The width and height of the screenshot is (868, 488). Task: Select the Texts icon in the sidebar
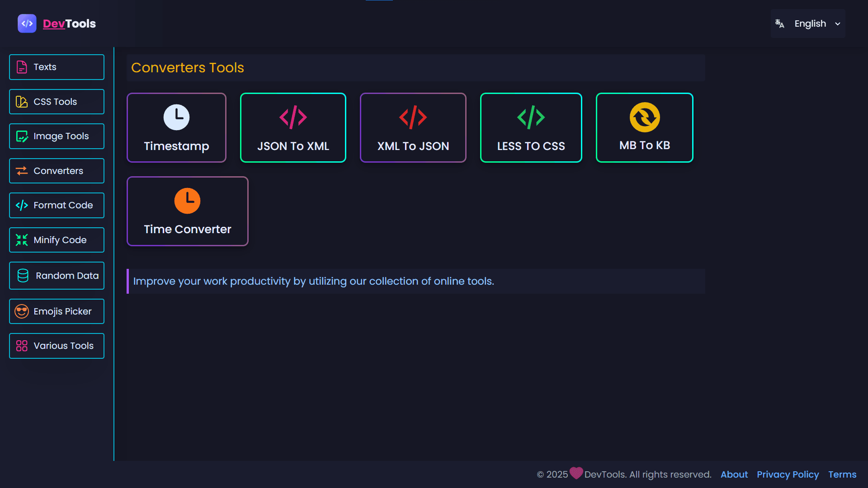22,66
